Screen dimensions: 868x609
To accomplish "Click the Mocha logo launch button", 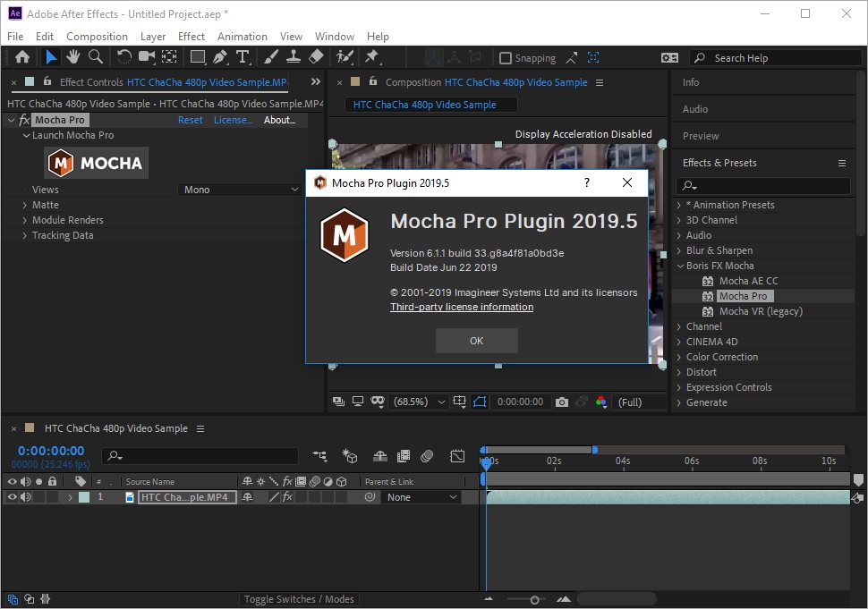I will pos(97,163).
